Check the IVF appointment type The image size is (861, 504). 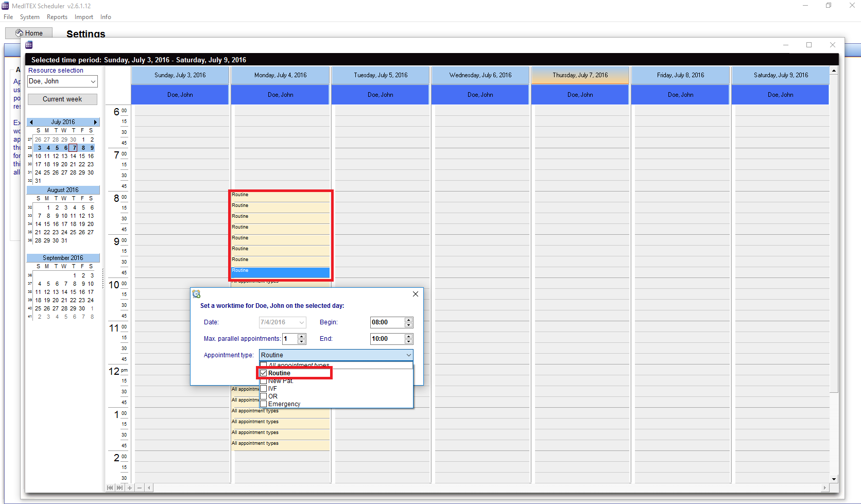pos(264,389)
